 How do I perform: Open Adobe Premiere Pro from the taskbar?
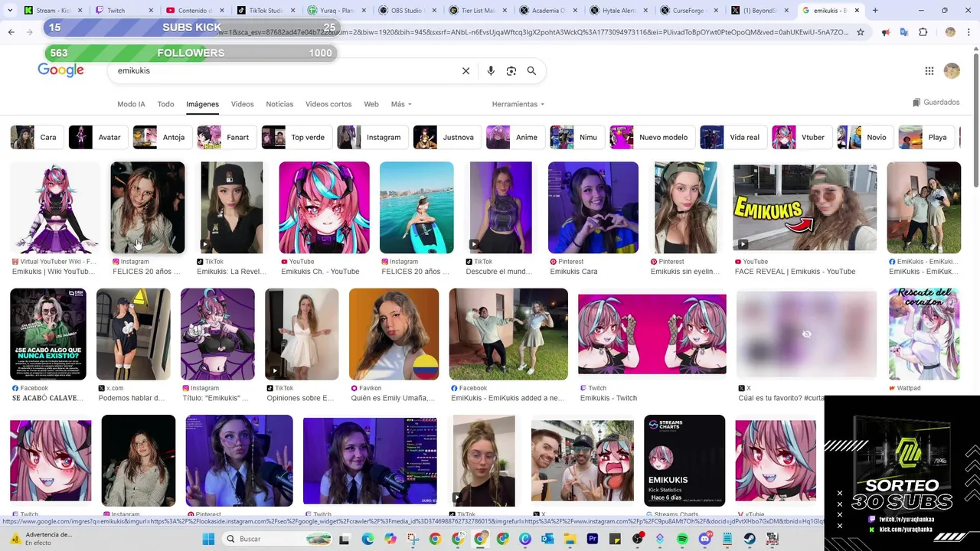[x=592, y=539]
